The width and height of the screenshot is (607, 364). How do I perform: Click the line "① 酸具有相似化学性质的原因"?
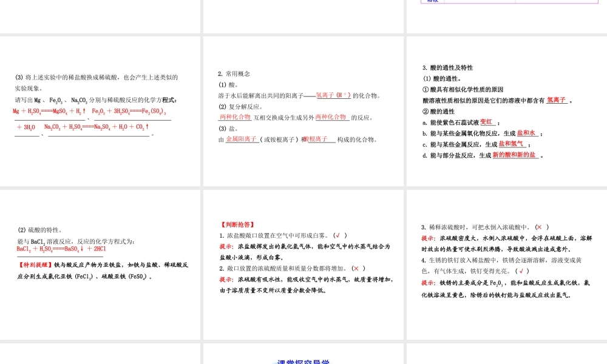pyautogui.click(x=463, y=89)
